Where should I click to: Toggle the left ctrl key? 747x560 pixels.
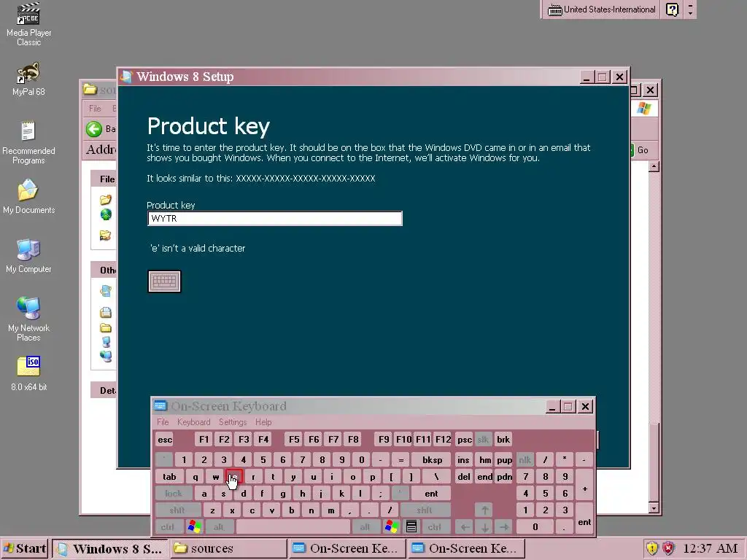(168, 526)
